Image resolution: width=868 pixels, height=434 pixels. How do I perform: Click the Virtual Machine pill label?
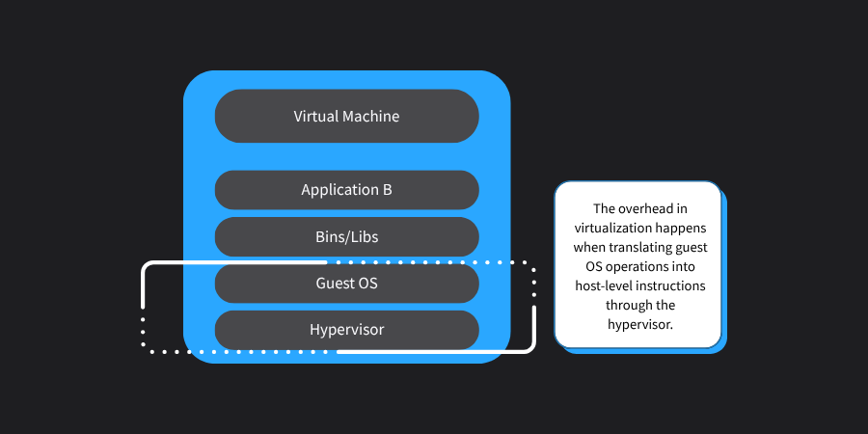pos(346,117)
